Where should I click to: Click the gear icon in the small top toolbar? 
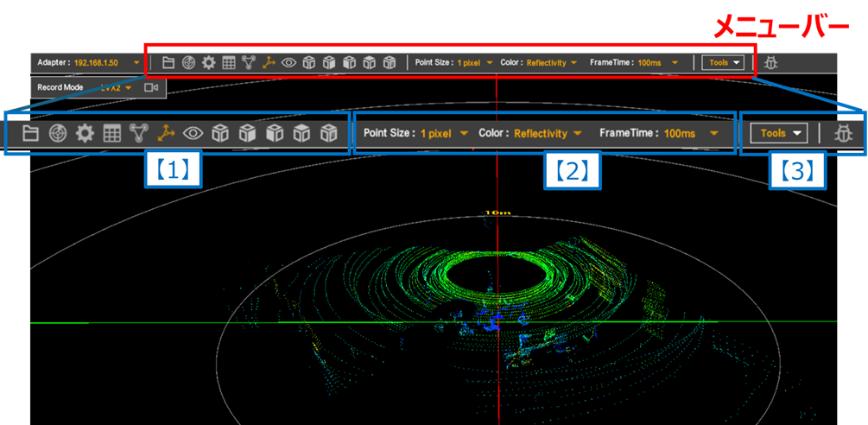(x=208, y=62)
